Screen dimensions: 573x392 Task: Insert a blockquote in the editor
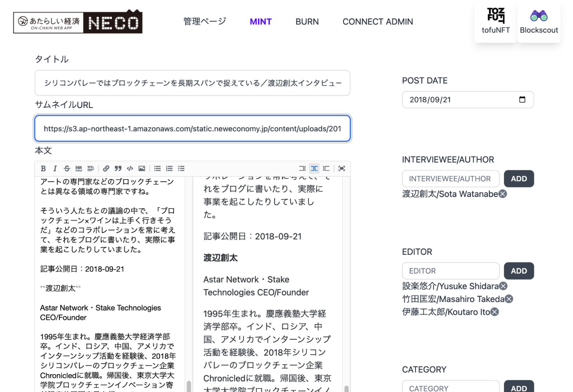[118, 168]
